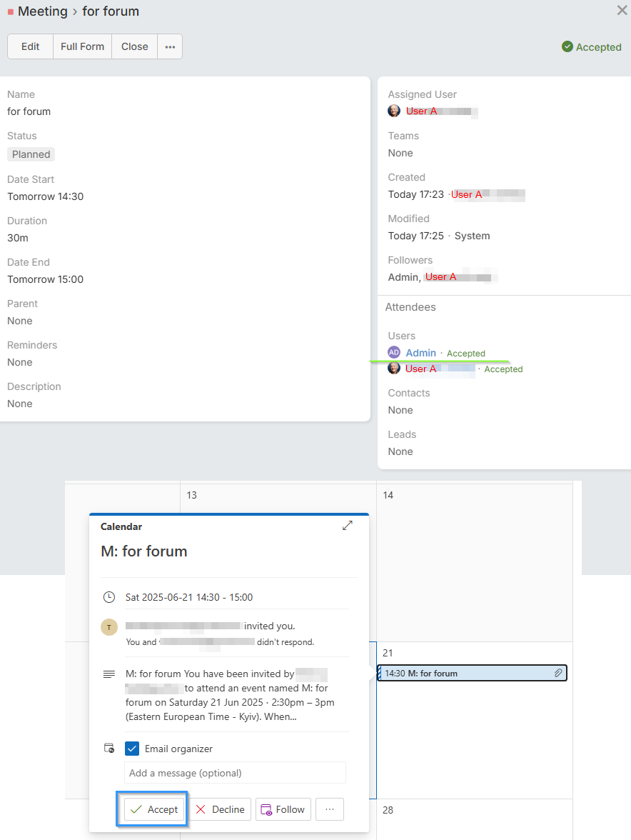Close the meeting detail view with X
Viewport: 631px width, 840px height.
tap(622, 10)
